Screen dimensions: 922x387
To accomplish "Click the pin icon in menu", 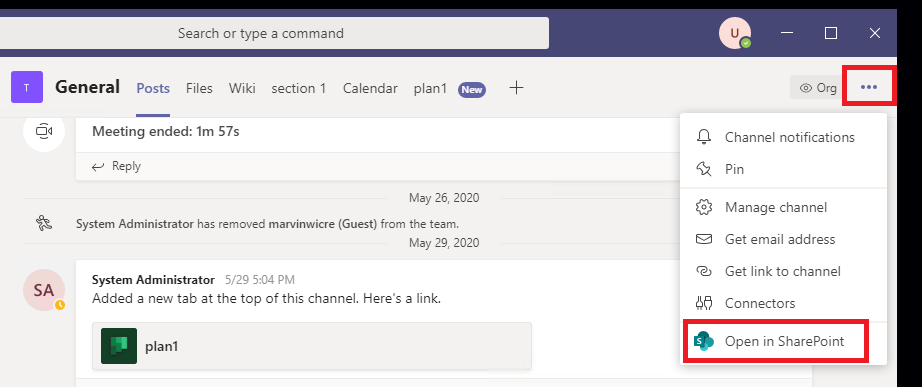I will [x=704, y=169].
